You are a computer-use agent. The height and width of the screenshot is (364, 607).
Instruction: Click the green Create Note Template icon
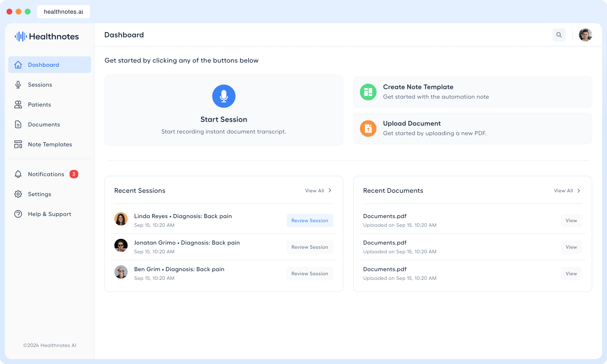368,92
